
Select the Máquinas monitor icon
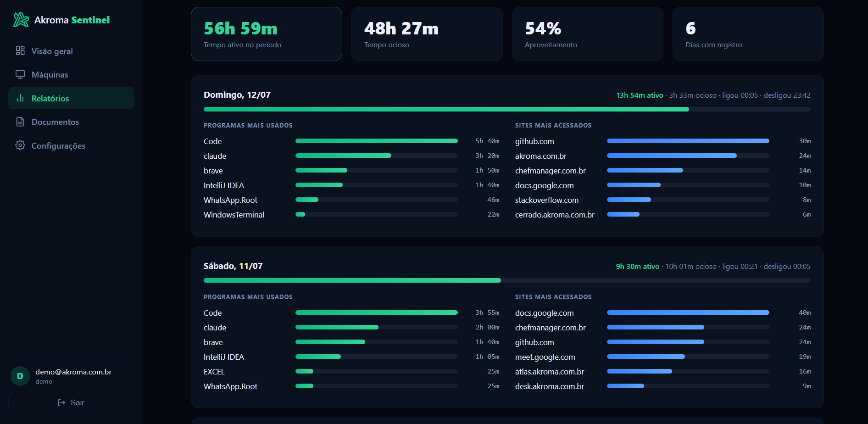click(x=20, y=74)
